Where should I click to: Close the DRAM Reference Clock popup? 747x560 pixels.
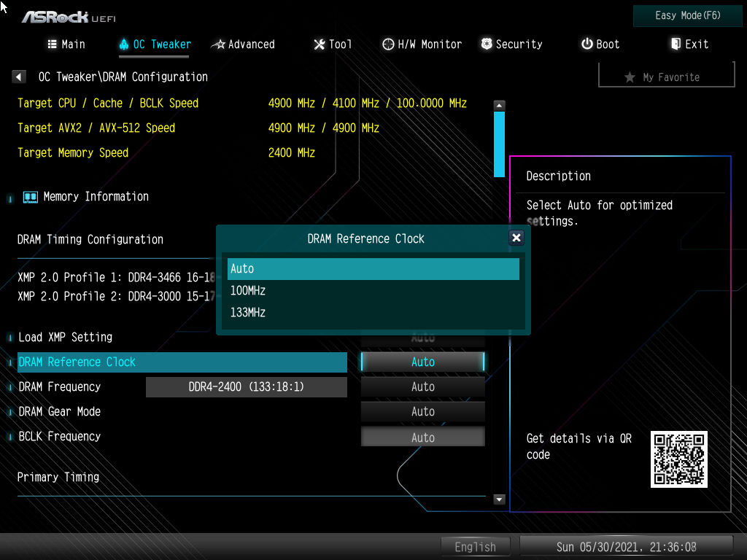click(x=516, y=238)
